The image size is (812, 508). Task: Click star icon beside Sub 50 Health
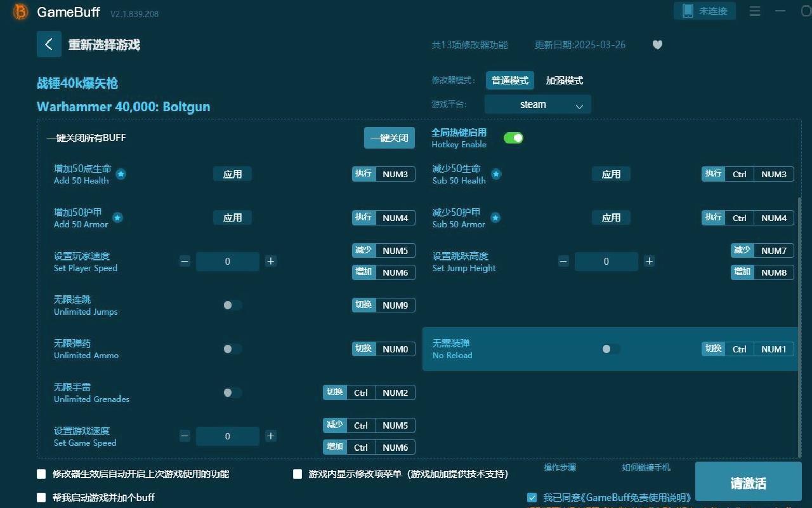tap(496, 174)
